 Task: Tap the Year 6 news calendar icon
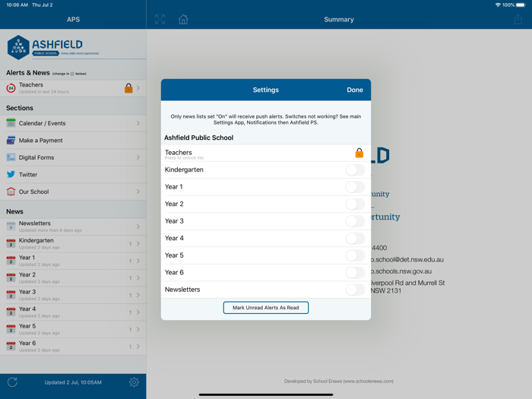click(11, 346)
